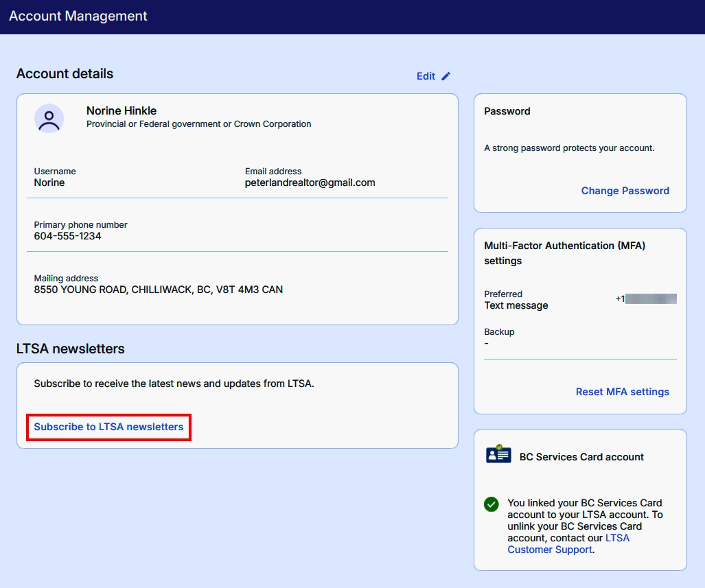Subscribe to LTSA newsletters link
The image size is (705, 588).
[109, 427]
